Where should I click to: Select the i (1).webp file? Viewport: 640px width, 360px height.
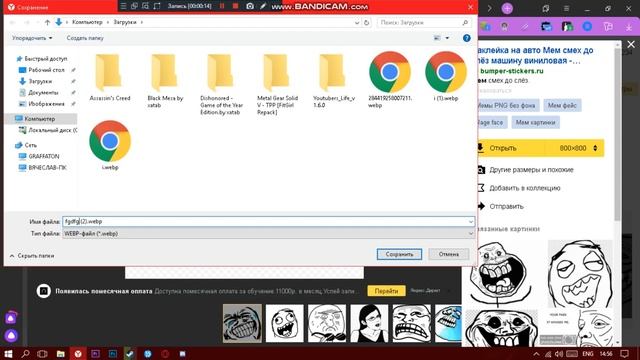point(446,77)
